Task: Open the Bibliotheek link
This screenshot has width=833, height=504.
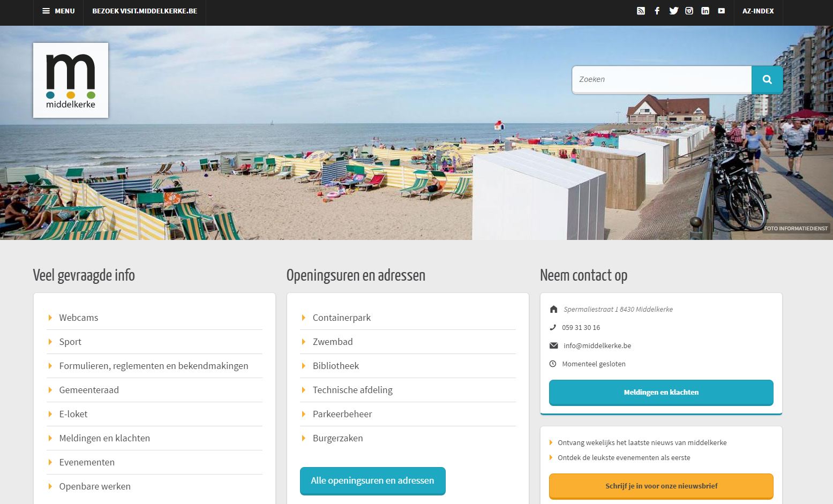Action: pos(336,366)
